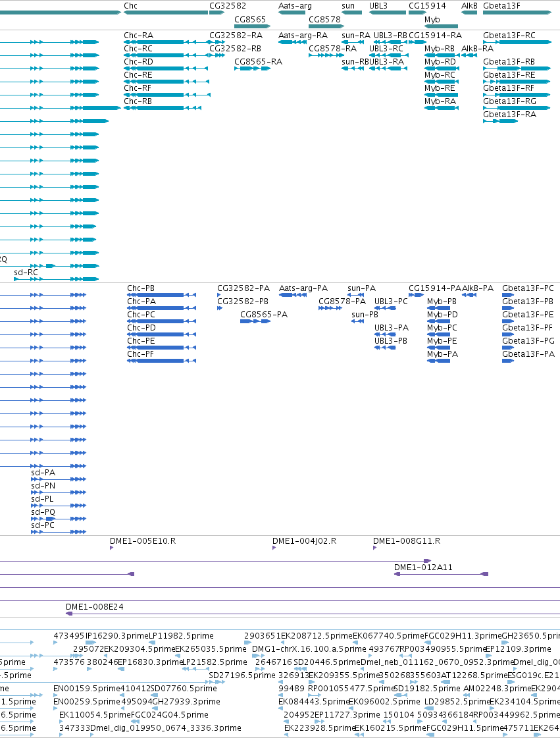Select transcript CG15914-RA

435,36
